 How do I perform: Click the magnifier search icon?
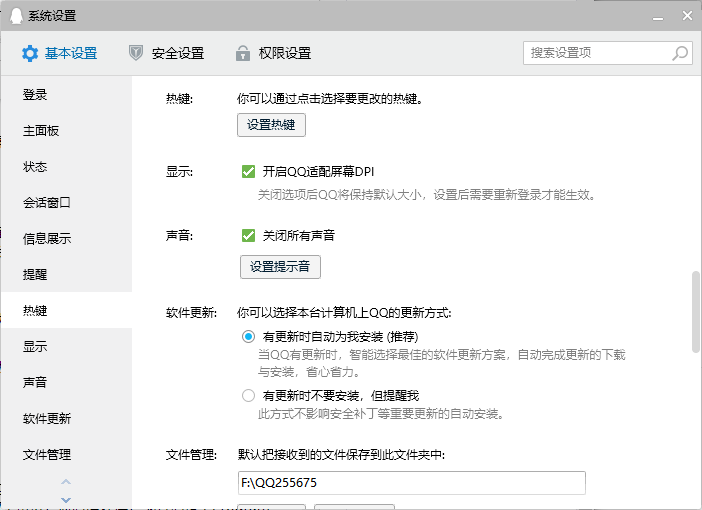(680, 53)
